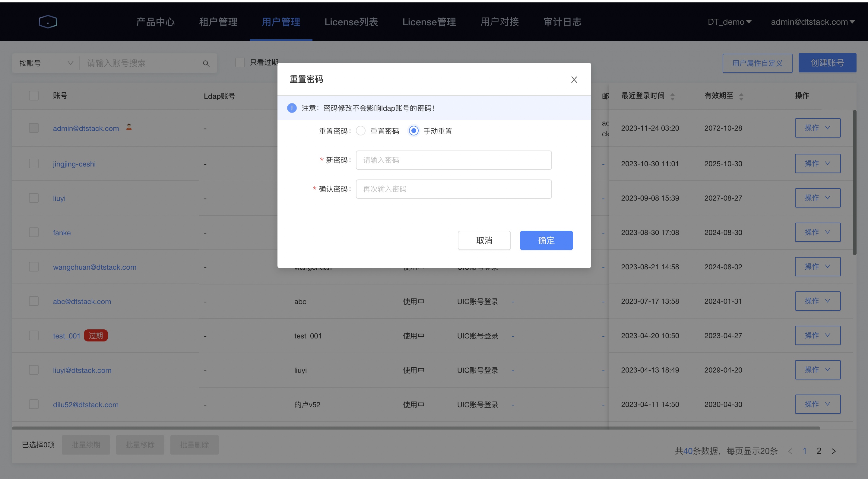
Task: Open 操作 dropdown for abc@dtstack.com row
Action: pos(818,301)
